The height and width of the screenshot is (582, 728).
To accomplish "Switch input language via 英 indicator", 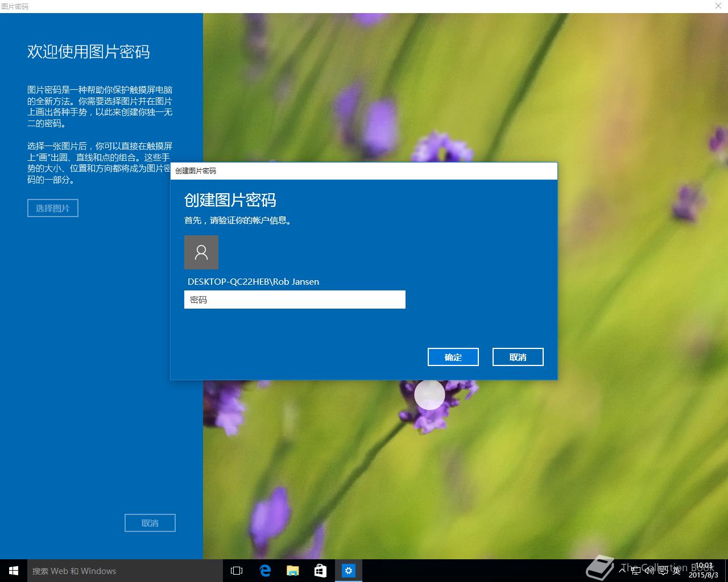I will pos(677,571).
